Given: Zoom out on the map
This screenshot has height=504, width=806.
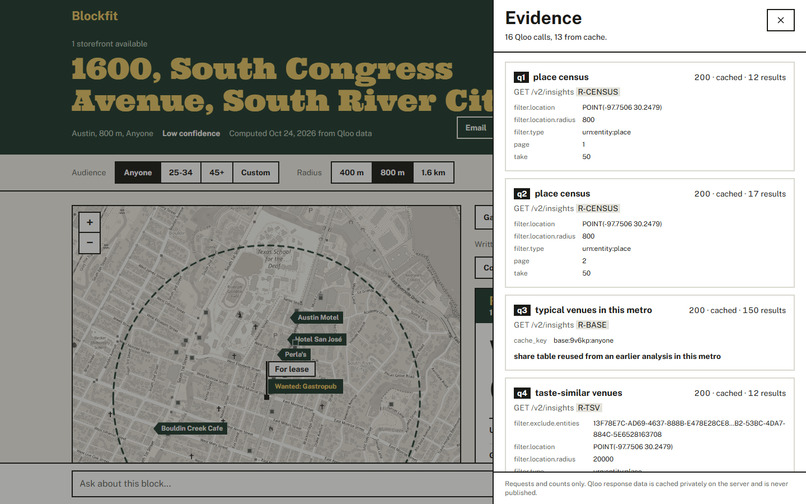Looking at the screenshot, I should point(89,243).
